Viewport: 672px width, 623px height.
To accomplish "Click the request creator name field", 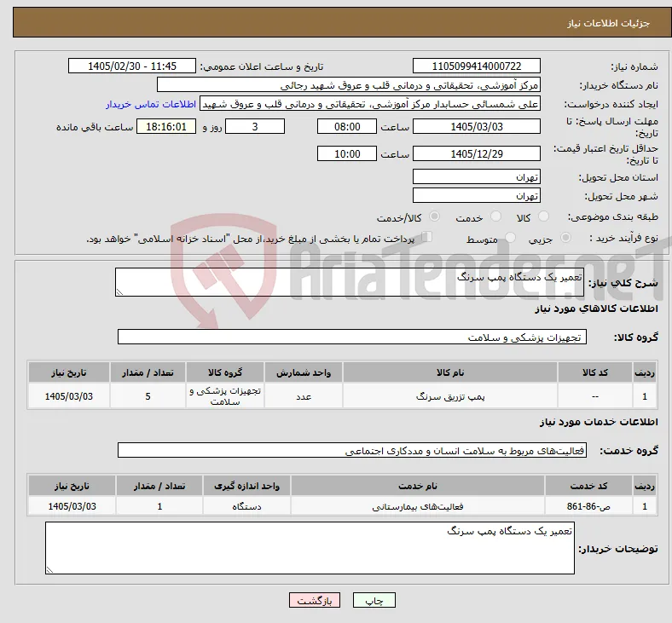I will click(370, 104).
